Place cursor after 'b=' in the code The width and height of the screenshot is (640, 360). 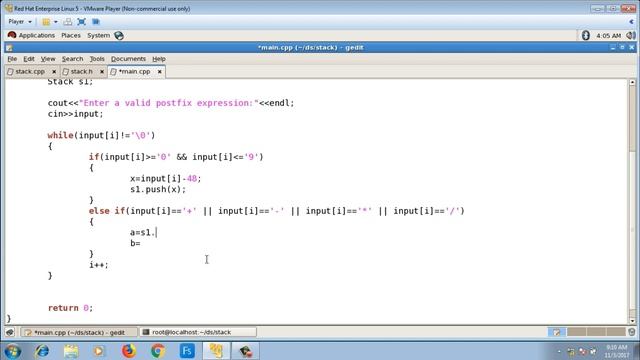(141, 243)
